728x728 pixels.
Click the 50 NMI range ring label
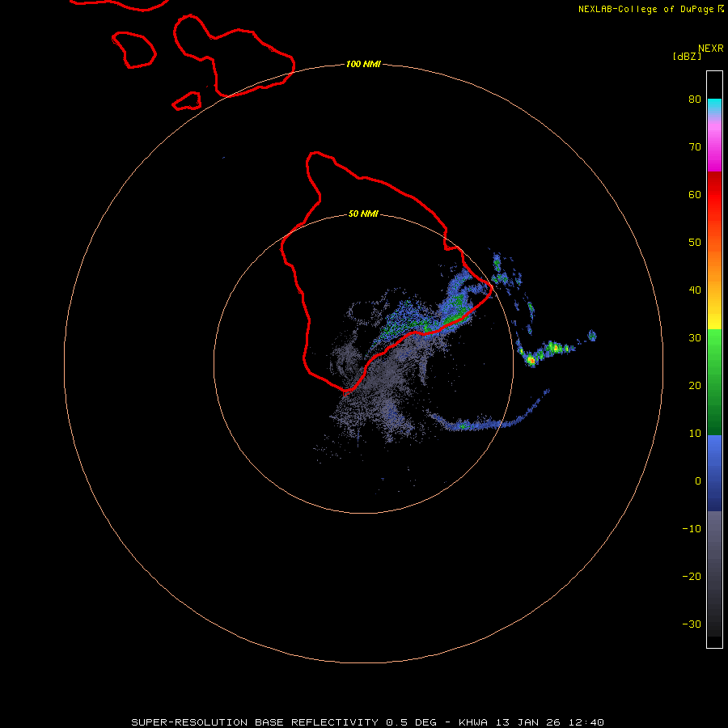[x=363, y=214]
